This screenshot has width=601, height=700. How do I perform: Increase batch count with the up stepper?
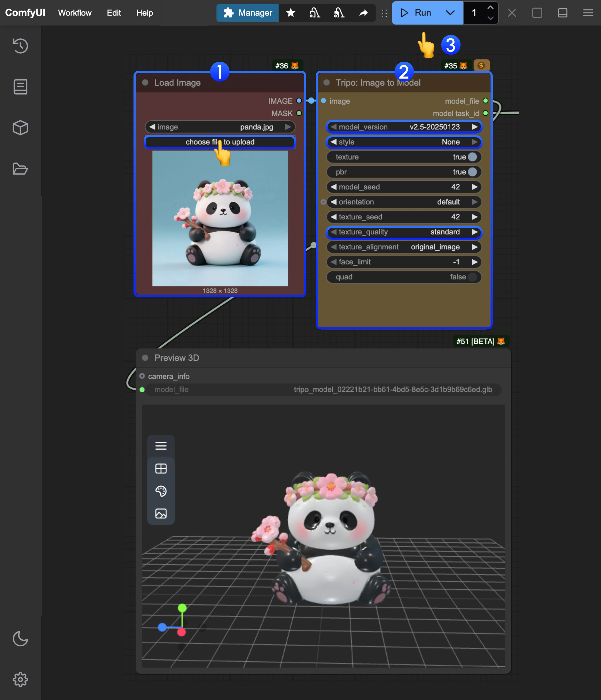pyautogui.click(x=491, y=8)
